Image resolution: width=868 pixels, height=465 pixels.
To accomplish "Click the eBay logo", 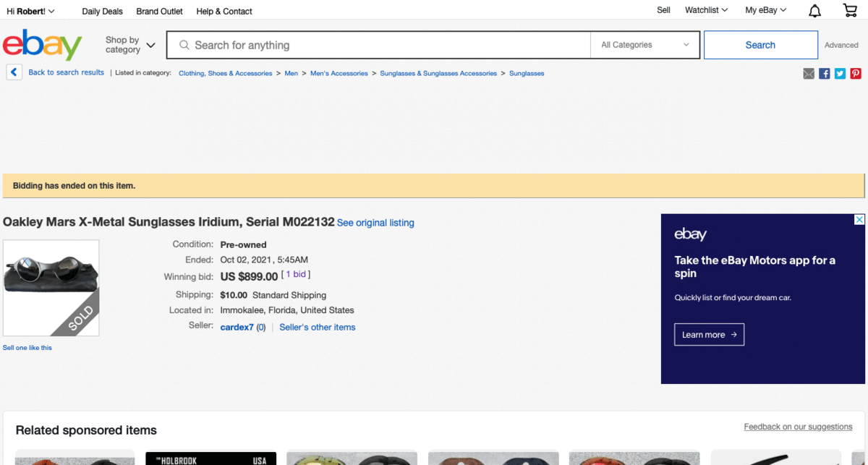I will coord(43,45).
